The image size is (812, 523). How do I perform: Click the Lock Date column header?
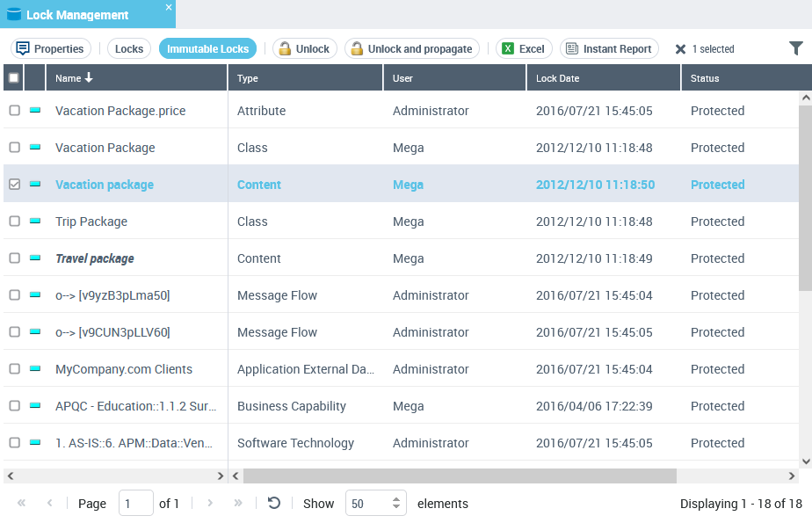tap(558, 78)
